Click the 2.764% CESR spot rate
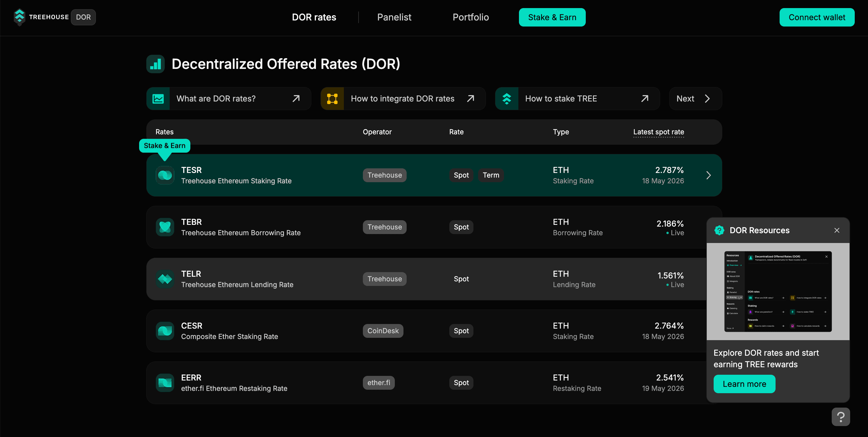 tap(669, 326)
